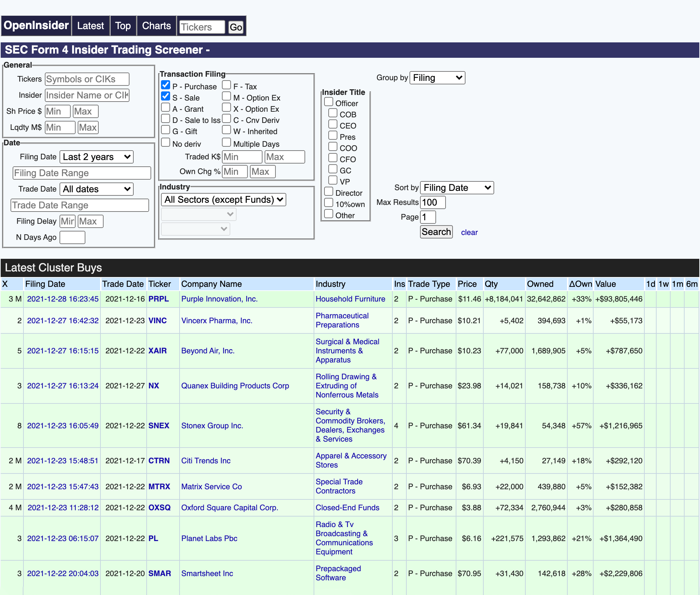Image resolution: width=700 pixels, height=595 pixels.
Task: Open the Sort by dropdown
Action: tap(457, 188)
